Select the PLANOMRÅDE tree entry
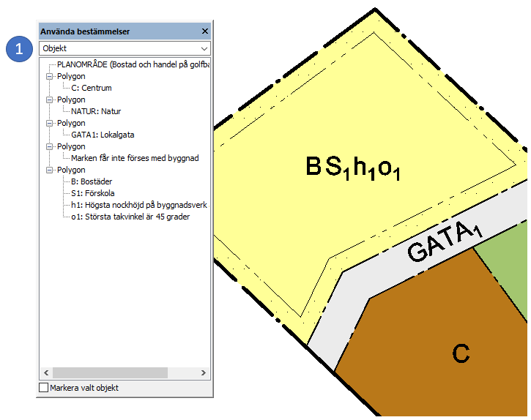The image size is (531, 420). (x=132, y=64)
